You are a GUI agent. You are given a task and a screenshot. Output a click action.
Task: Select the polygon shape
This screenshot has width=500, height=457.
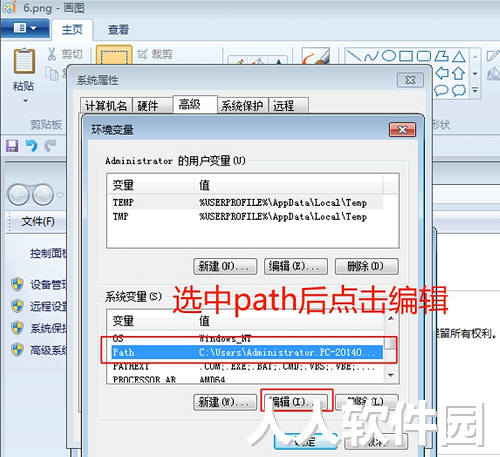point(441,56)
